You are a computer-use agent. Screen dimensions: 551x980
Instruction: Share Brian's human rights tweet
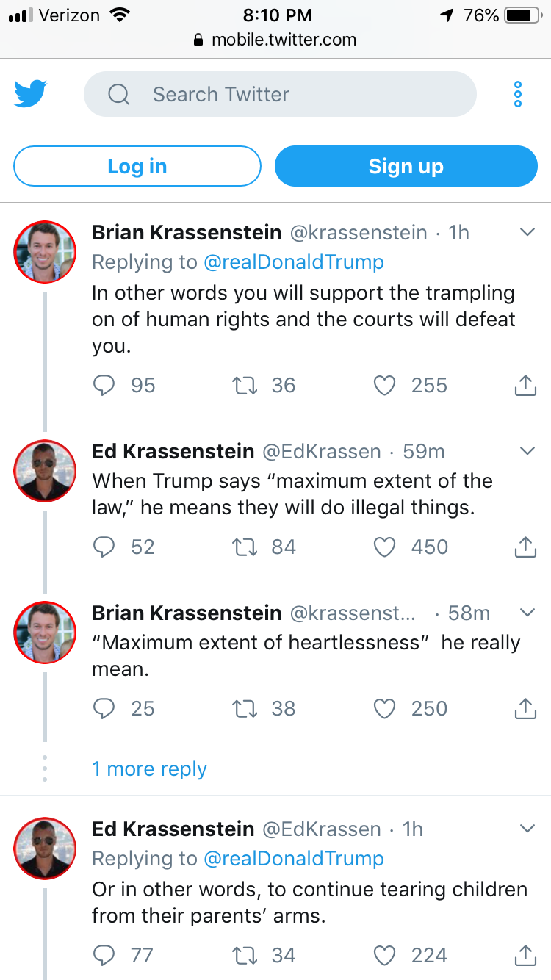(x=525, y=386)
